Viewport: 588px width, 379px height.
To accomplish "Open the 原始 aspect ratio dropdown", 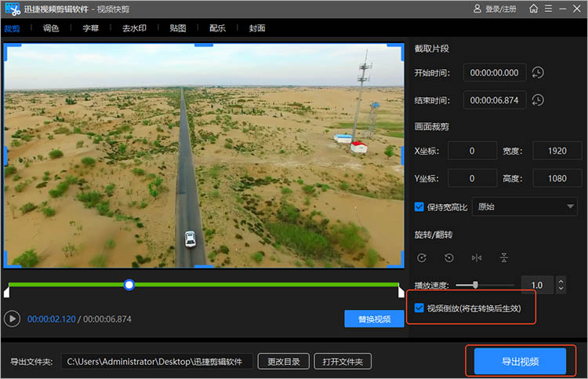I will pyautogui.click(x=524, y=206).
